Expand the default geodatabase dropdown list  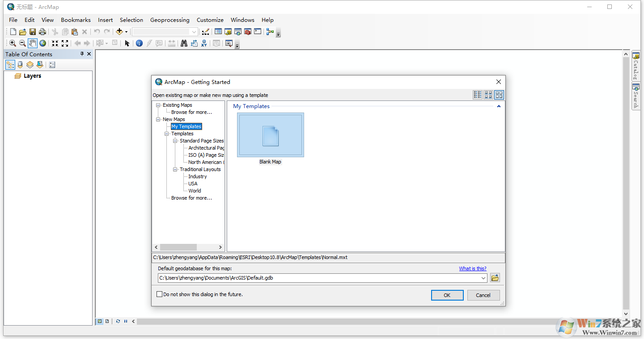tap(483, 277)
